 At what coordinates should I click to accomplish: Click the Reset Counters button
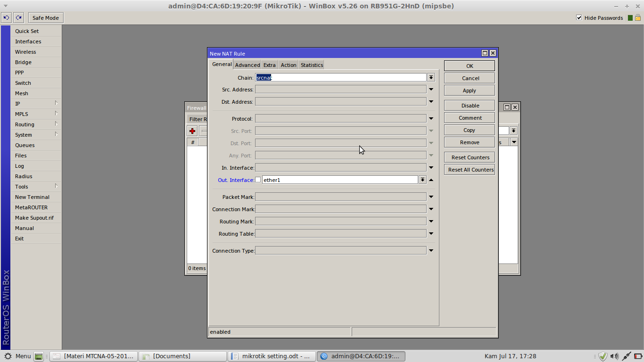click(x=470, y=157)
